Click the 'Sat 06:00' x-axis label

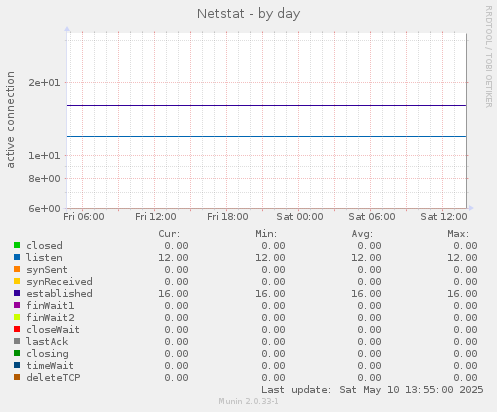(x=372, y=217)
